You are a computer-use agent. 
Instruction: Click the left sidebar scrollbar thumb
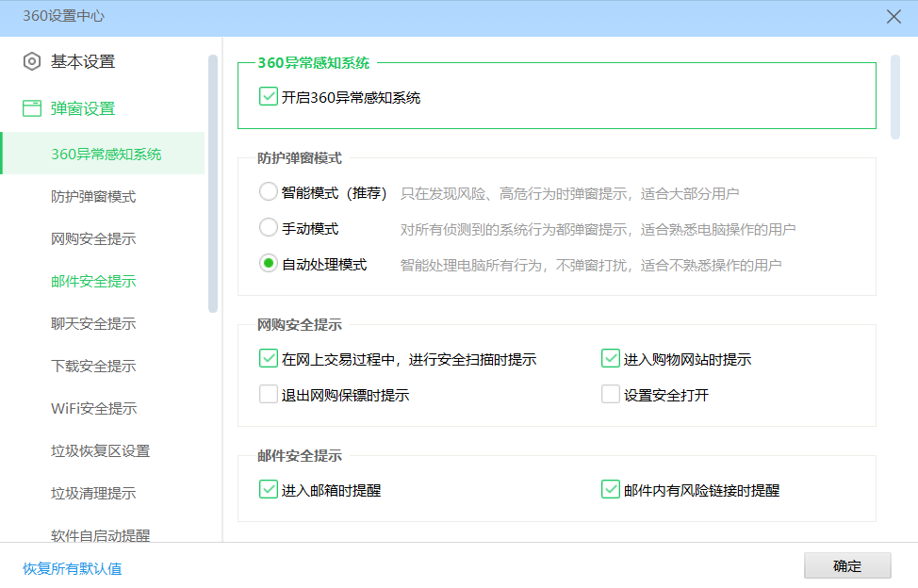click(x=212, y=184)
